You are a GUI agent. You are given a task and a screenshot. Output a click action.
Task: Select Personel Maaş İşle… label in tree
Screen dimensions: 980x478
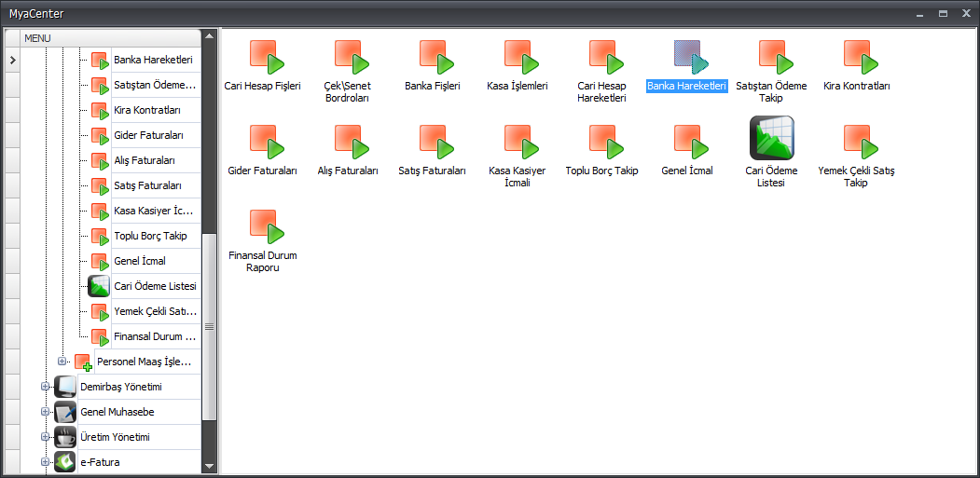pos(145,362)
